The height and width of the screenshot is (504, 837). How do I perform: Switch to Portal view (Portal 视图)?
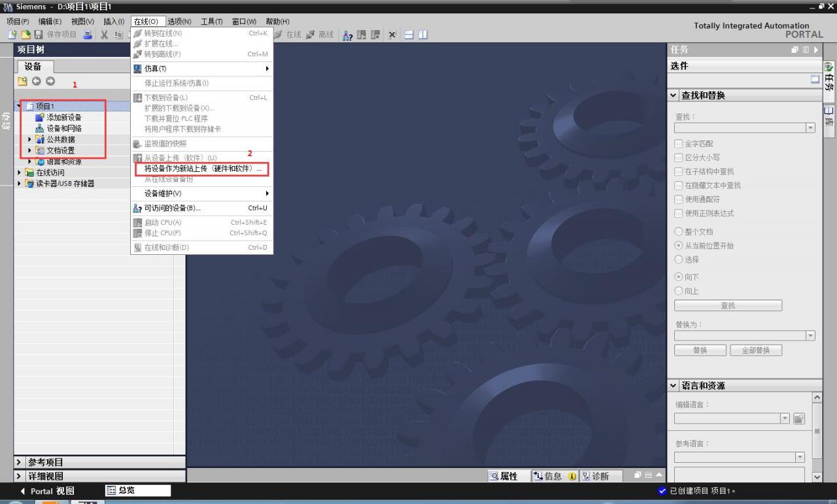(47, 491)
